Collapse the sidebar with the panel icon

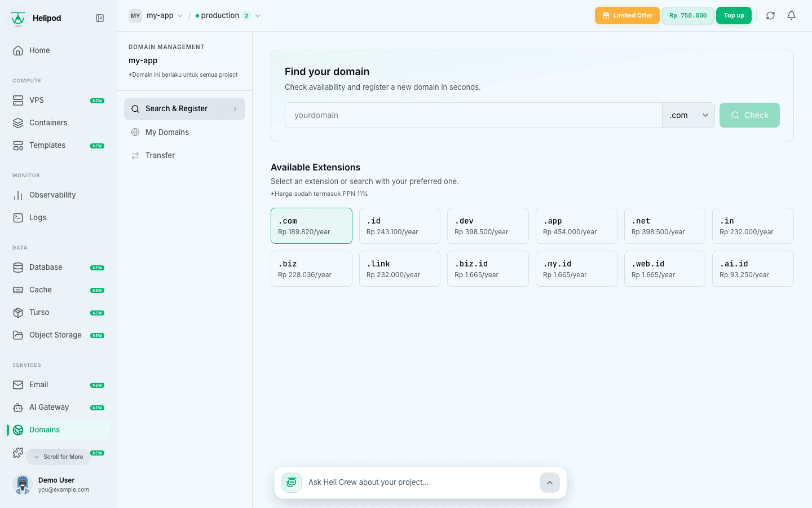click(x=100, y=18)
